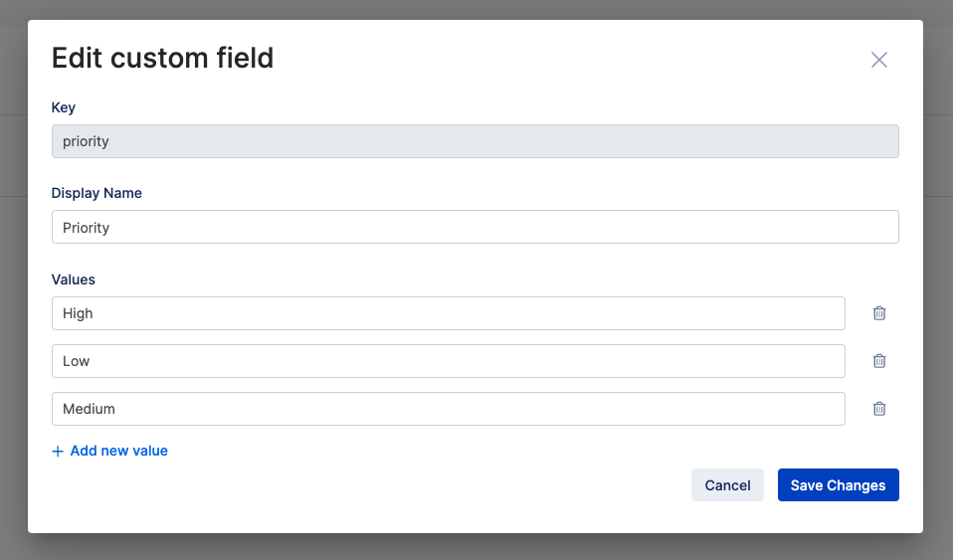Click the "Add new value" link text
Screen dimensions: 953x560
(118, 451)
